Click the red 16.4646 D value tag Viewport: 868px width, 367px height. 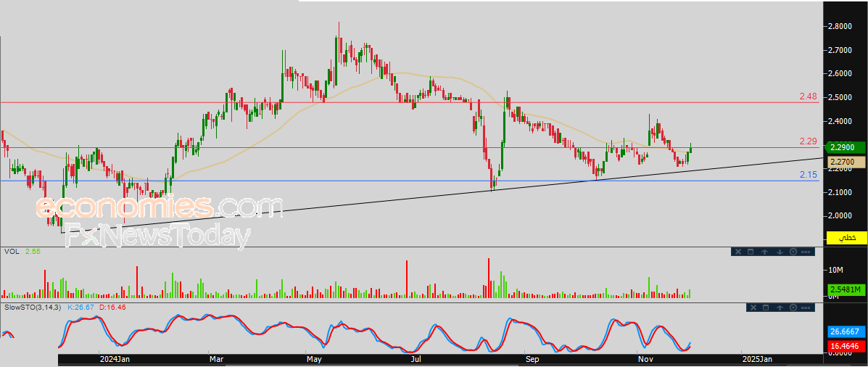(846, 346)
